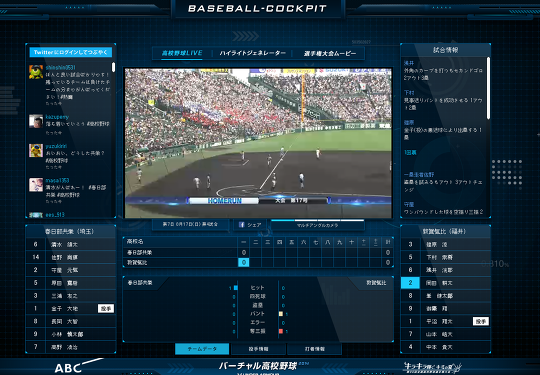Click Twitterにログインしてつぶやく button
540x375 pixels.
pyautogui.click(x=71, y=52)
